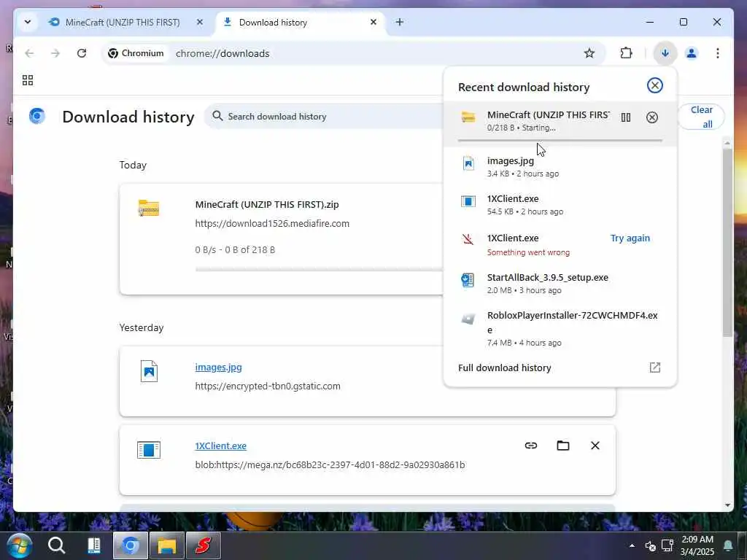The height and width of the screenshot is (560, 747).
Task: Remove 1XClient.exe from download list
Action: click(x=595, y=446)
